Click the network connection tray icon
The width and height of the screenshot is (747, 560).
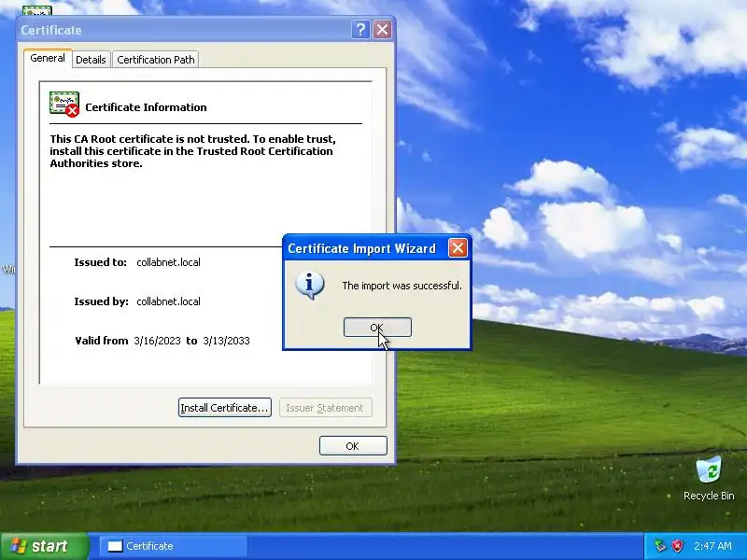(x=660, y=546)
